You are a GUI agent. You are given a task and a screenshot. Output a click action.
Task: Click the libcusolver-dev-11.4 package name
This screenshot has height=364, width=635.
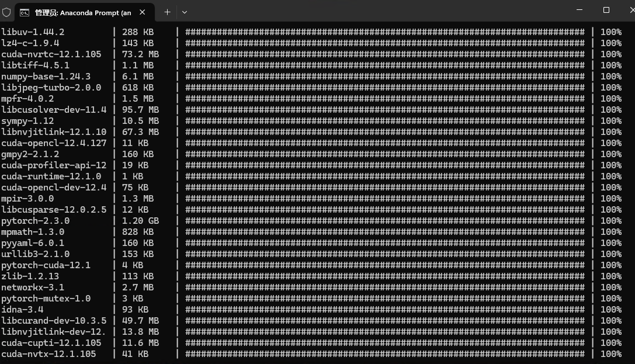tap(54, 110)
